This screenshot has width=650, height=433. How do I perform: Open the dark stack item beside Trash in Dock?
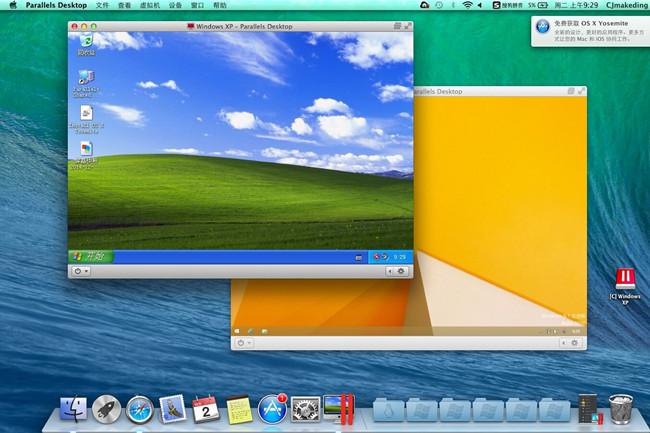[x=590, y=409]
